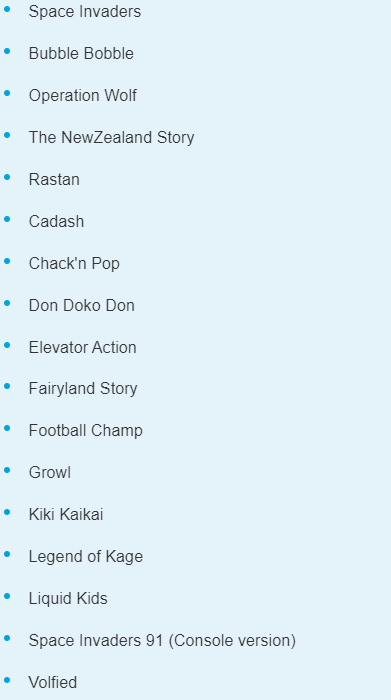Click on Football Champ text
Image resolution: width=391 pixels, height=700 pixels.
click(86, 430)
